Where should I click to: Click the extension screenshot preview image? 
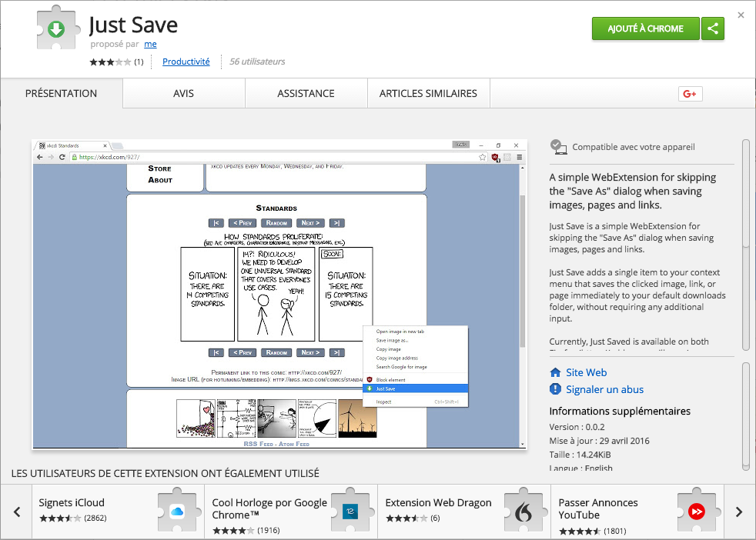point(279,295)
